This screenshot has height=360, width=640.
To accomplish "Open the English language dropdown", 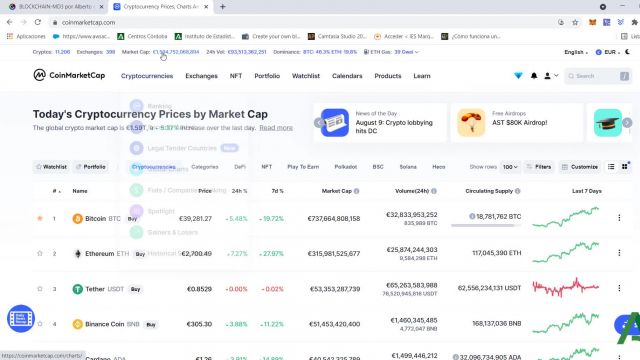I will pos(576,52).
